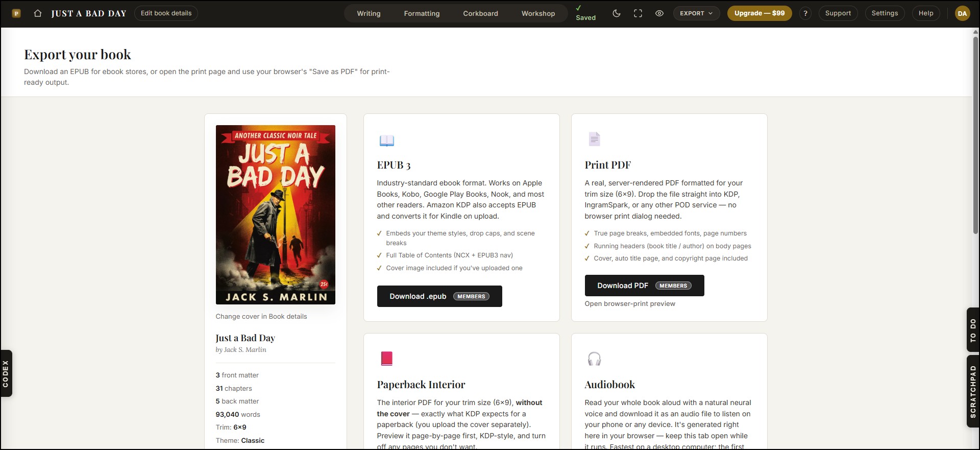
Task: Click the Paperback Interior red book icon
Action: [x=386, y=359]
